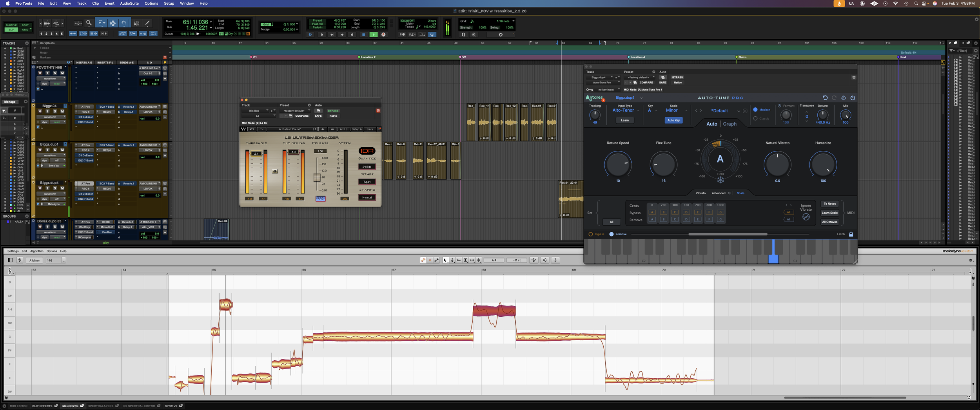
Task: Click the Melodyne correct pitch macro icon
Action: (534, 260)
